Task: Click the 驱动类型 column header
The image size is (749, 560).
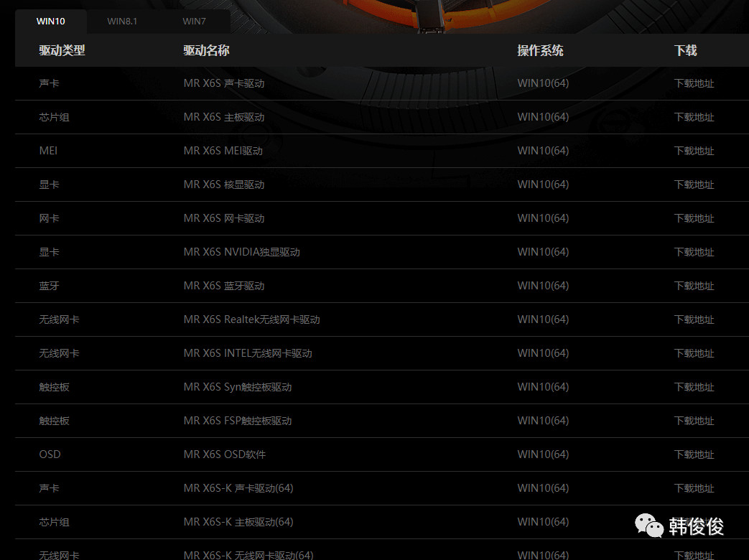Action: point(62,50)
